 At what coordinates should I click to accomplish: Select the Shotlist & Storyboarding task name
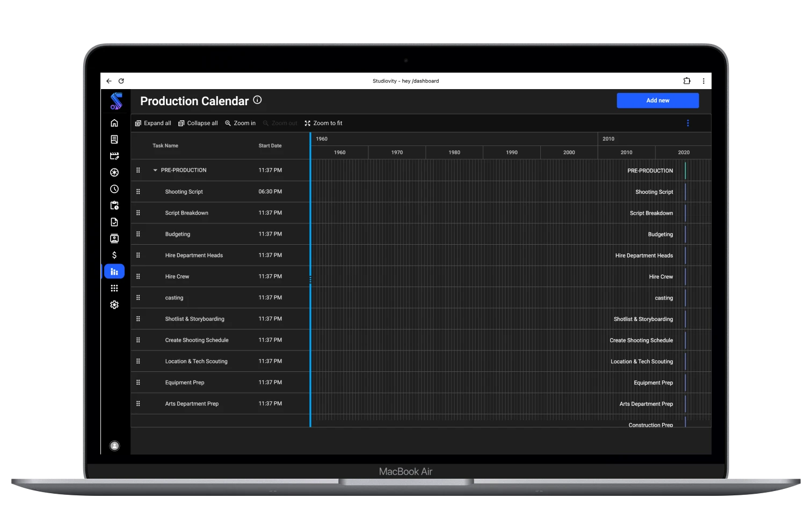195,319
